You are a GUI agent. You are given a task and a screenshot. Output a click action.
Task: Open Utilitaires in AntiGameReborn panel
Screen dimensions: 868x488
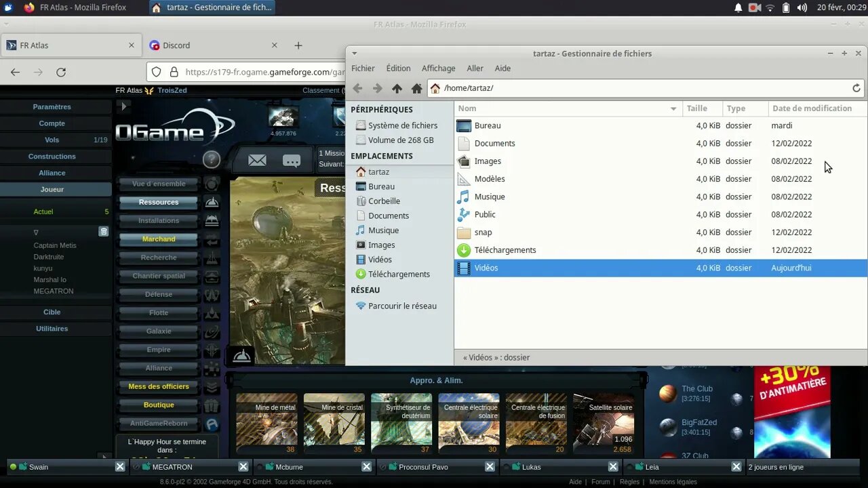click(52, 329)
